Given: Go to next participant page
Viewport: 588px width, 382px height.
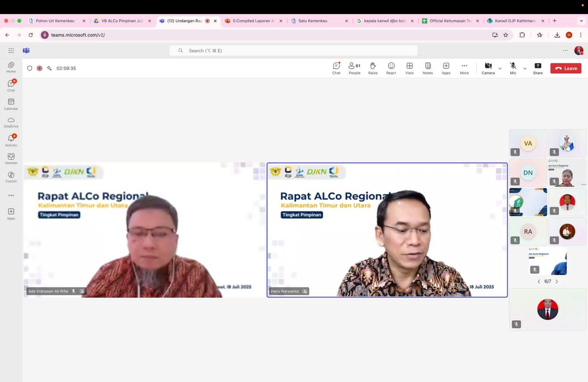Looking at the screenshot, I should [x=557, y=282].
